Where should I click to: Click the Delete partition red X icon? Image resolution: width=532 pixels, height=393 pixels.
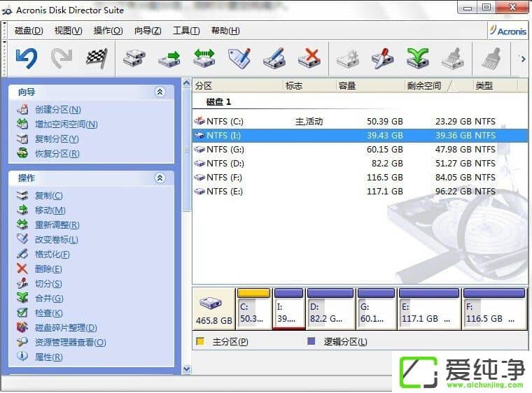[309, 58]
